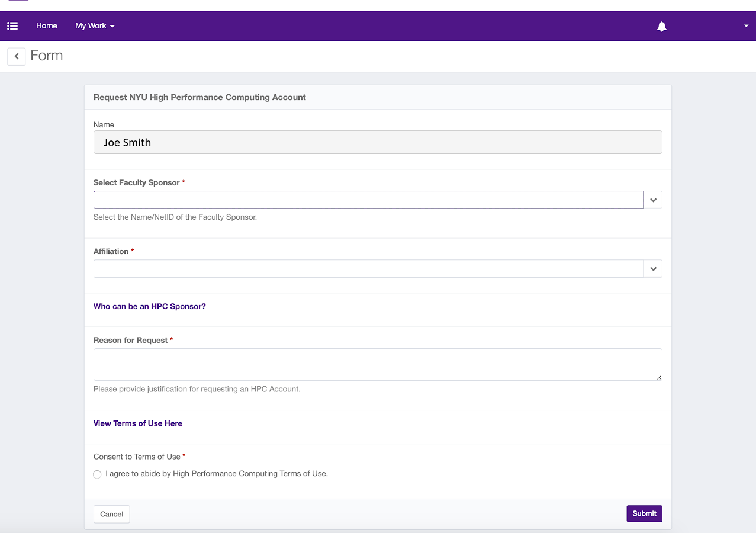Open 'Who can be an HPC Sponsor?' link
756x533 pixels.
tap(150, 307)
